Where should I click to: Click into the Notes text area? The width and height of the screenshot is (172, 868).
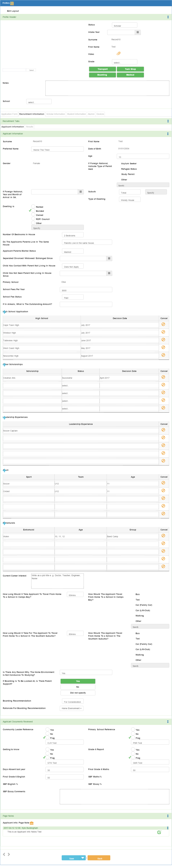107,88
